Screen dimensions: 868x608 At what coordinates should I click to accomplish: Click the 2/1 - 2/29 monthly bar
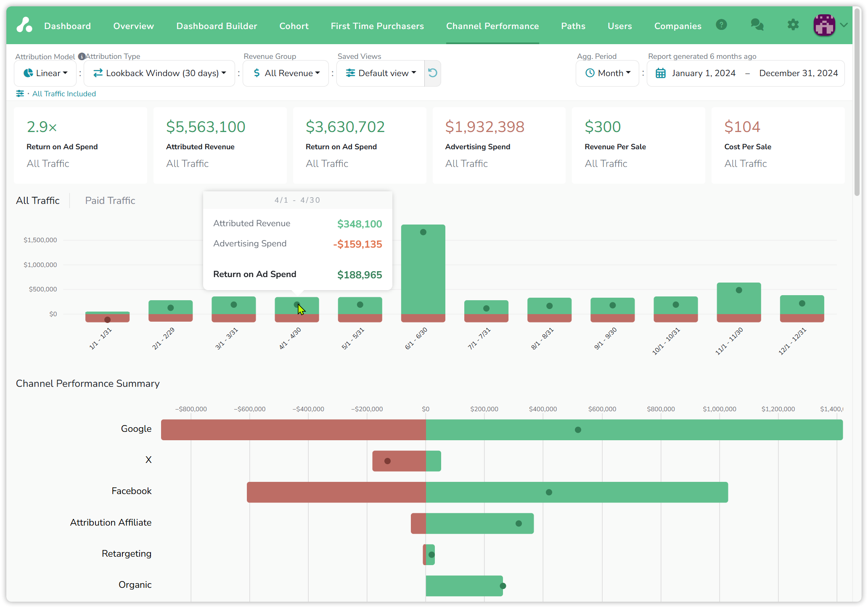170,311
